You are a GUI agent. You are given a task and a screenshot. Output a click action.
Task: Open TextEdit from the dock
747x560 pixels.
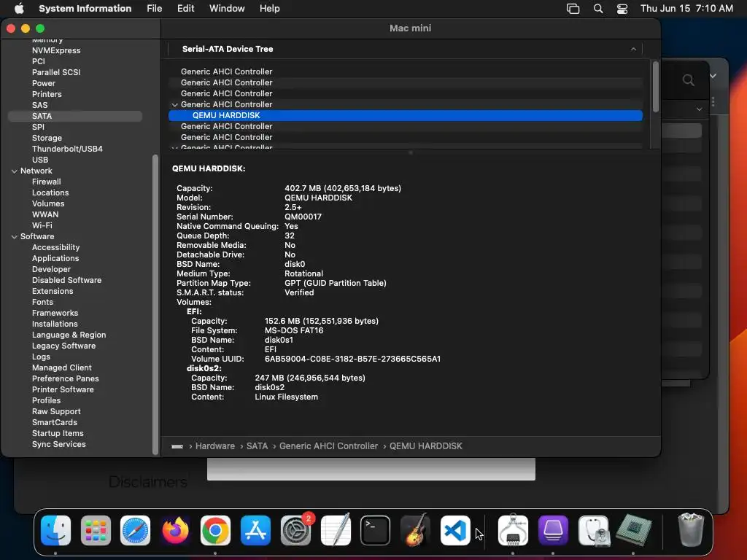(x=336, y=530)
